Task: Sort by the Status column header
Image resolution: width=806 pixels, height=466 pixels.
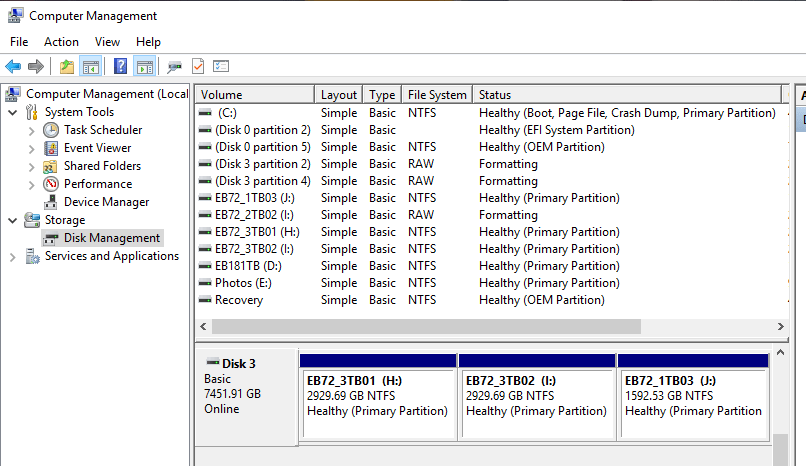Action: tap(625, 95)
